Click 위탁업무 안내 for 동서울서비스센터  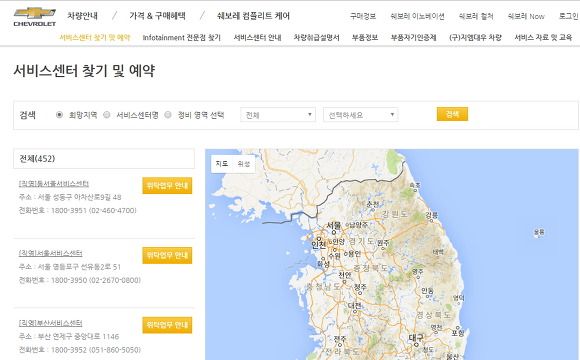click(x=167, y=185)
